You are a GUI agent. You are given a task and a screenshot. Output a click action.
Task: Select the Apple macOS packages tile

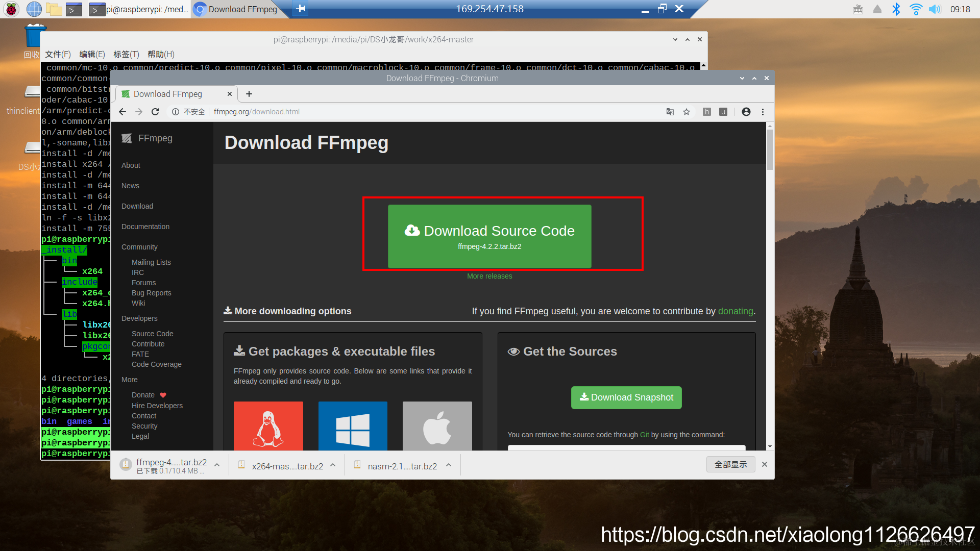click(437, 426)
